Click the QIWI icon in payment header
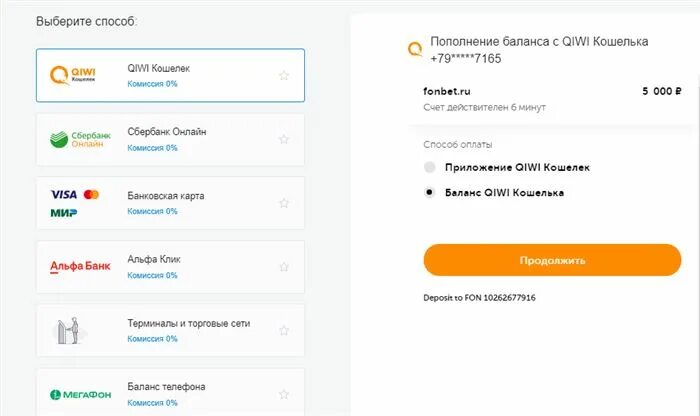The width and height of the screenshot is (700, 416). (x=415, y=48)
